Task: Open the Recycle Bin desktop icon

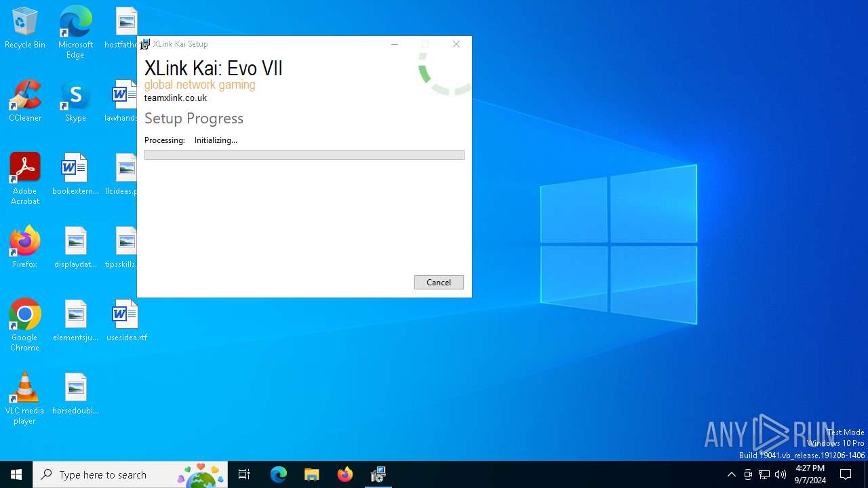Action: coord(25,28)
